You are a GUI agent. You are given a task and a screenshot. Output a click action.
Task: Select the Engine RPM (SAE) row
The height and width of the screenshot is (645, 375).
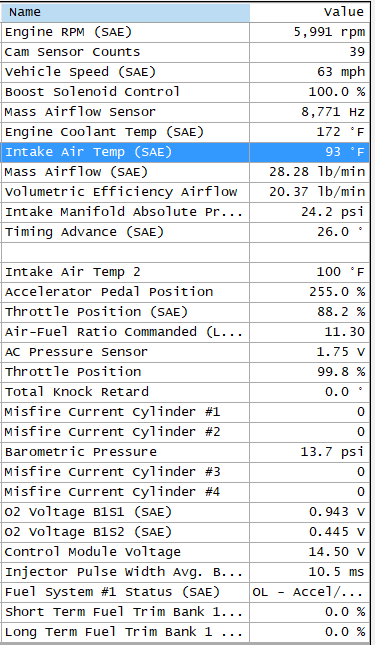185,32
